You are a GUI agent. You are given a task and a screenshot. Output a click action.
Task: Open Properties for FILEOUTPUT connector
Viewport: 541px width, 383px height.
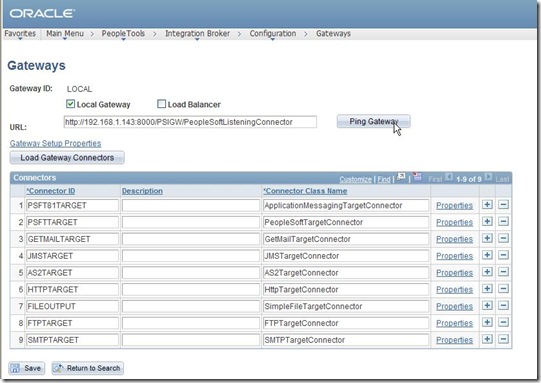(x=454, y=306)
